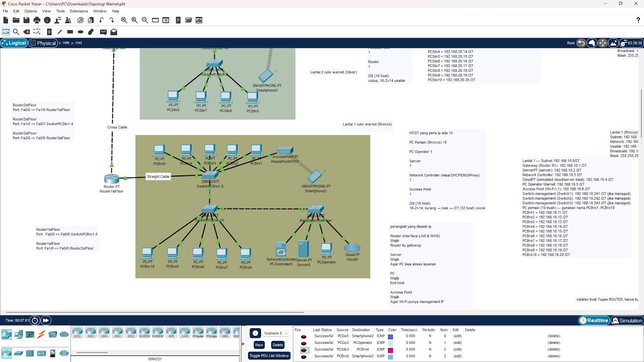Select the Resize Shape tool

pyautogui.click(x=37, y=32)
